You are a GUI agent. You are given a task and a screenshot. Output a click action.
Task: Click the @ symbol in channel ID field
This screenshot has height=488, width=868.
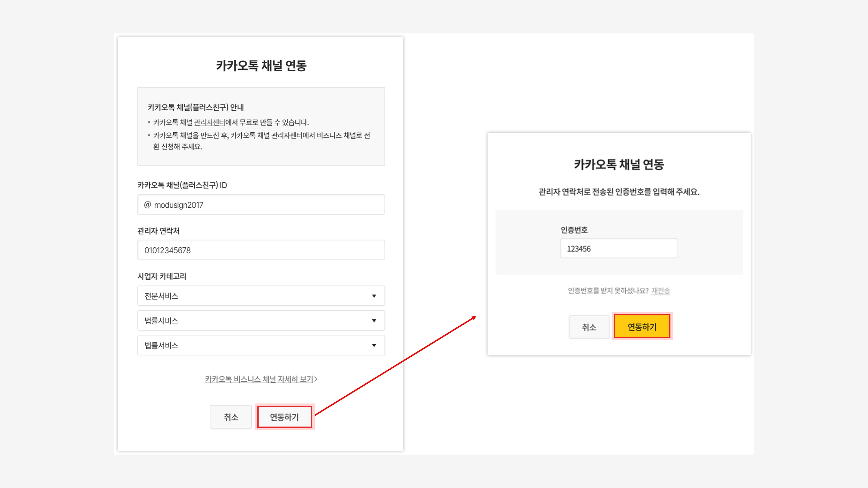[147, 205]
